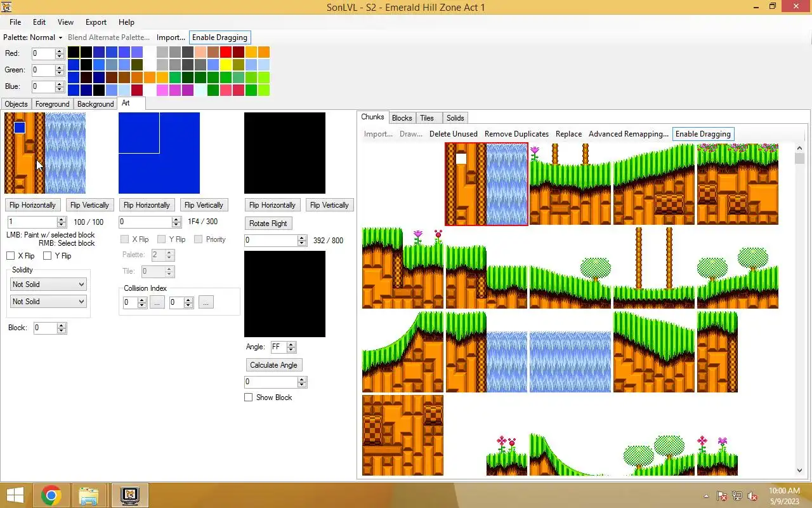Click the taskbar clock showing 10:00 AM
Image resolution: width=812 pixels, height=508 pixels.
[784, 496]
